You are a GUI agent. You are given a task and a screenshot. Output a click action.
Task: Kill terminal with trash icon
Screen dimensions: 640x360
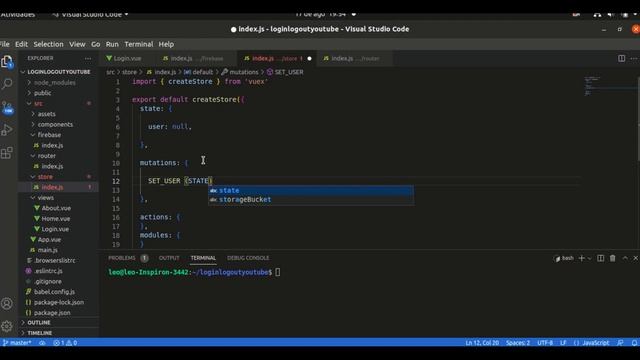click(613, 258)
